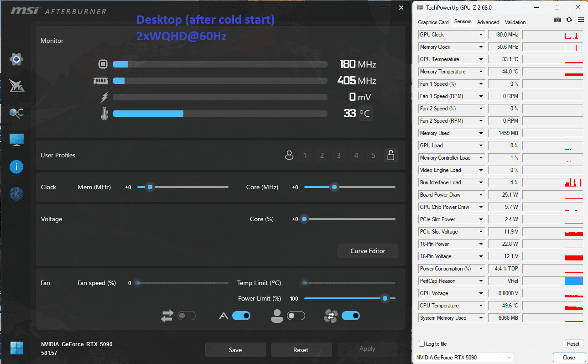Click the profile lock icon
Screen dimensions: 588x364
click(x=390, y=156)
